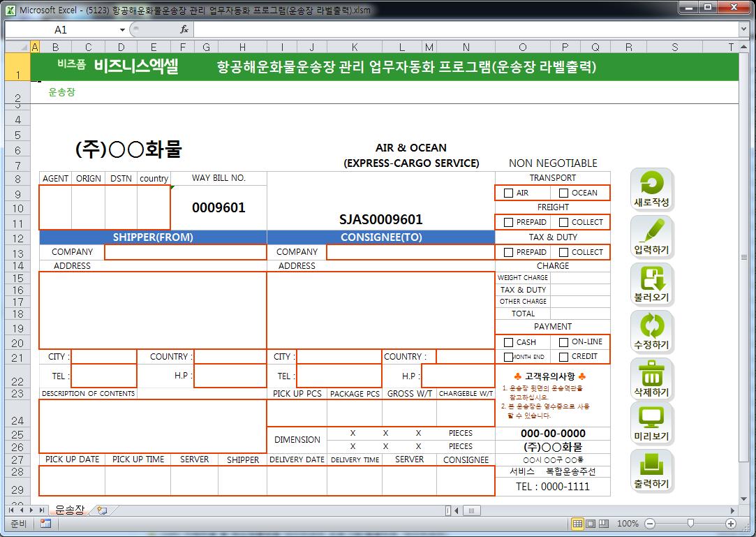Switch to Page Break Preview view
756x537 pixels.
[604, 524]
